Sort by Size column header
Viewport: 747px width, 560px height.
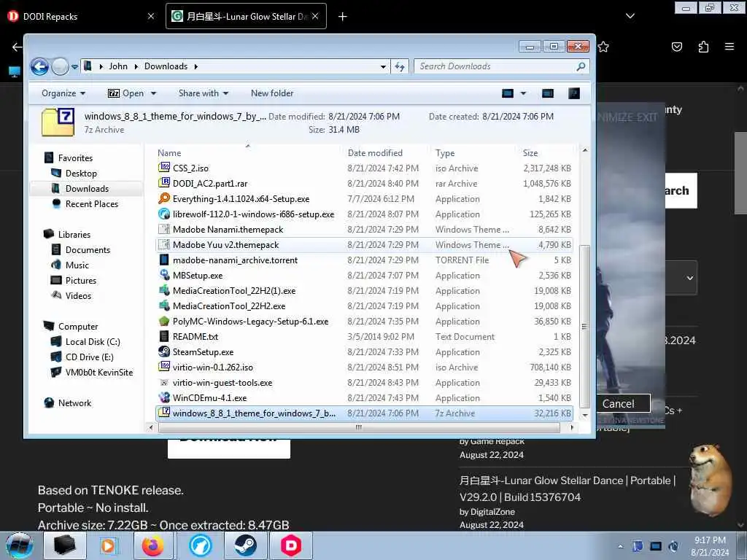point(530,153)
